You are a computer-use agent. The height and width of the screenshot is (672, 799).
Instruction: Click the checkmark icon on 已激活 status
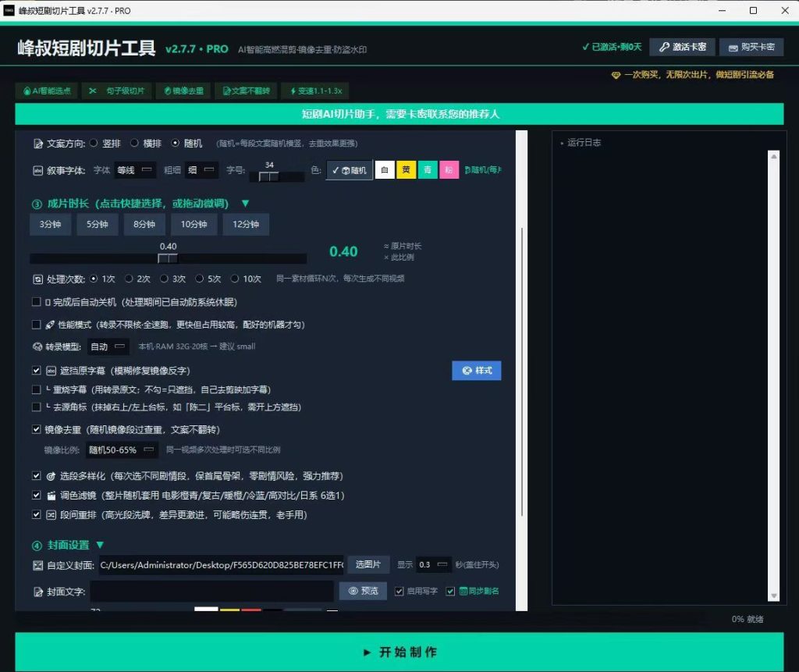pos(585,47)
